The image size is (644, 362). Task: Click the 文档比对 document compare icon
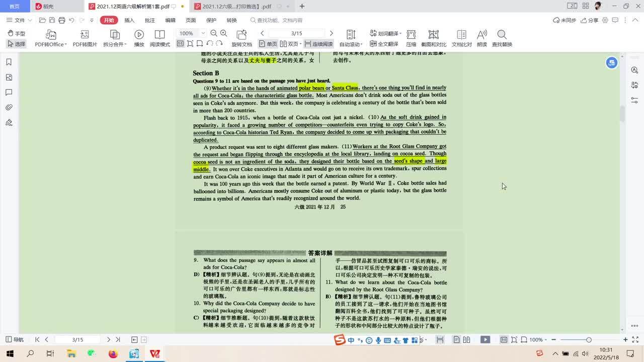coord(461,35)
